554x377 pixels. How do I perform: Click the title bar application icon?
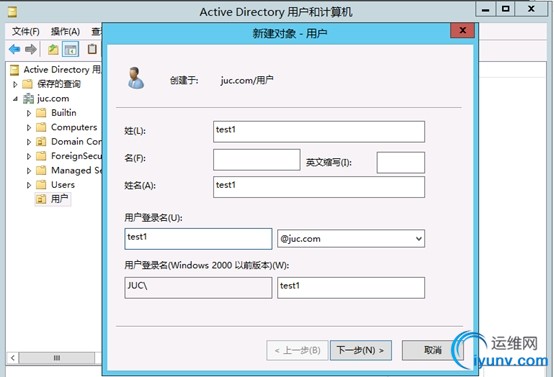pyautogui.click(x=13, y=12)
